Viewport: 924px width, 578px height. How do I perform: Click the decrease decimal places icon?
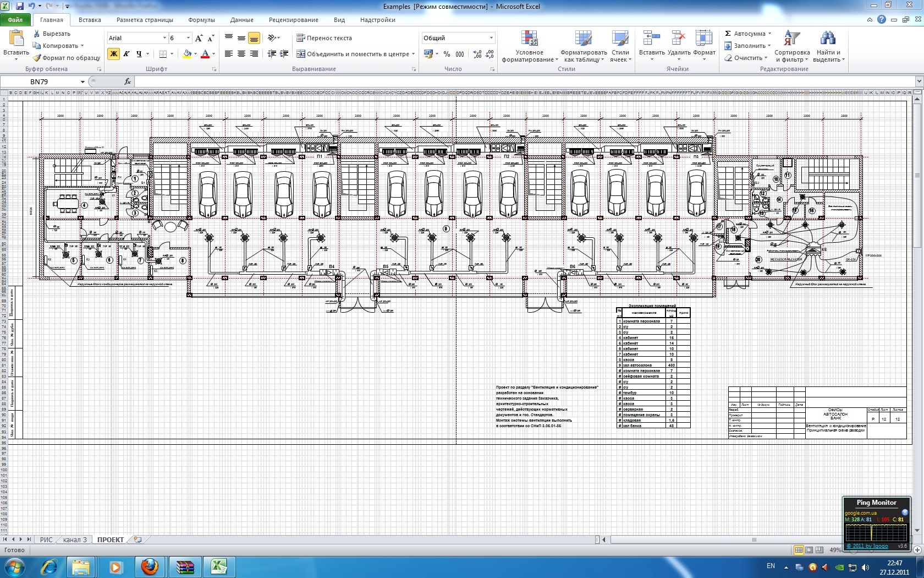coord(490,54)
